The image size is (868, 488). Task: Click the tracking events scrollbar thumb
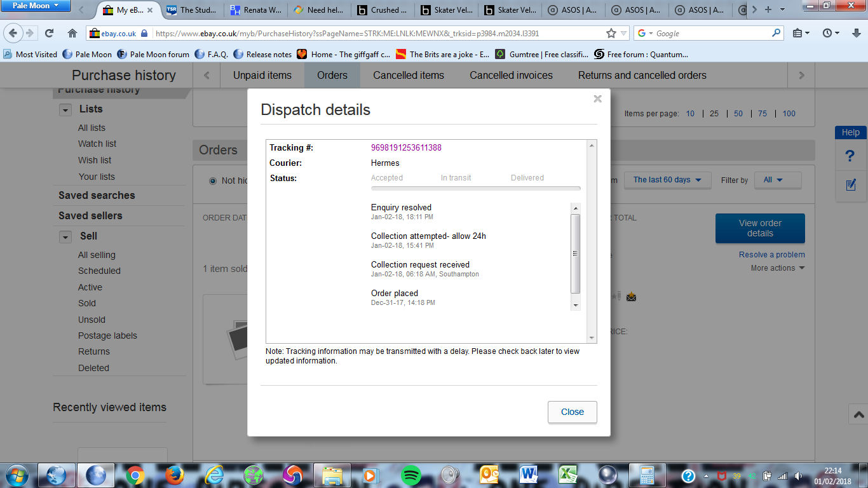(x=576, y=254)
